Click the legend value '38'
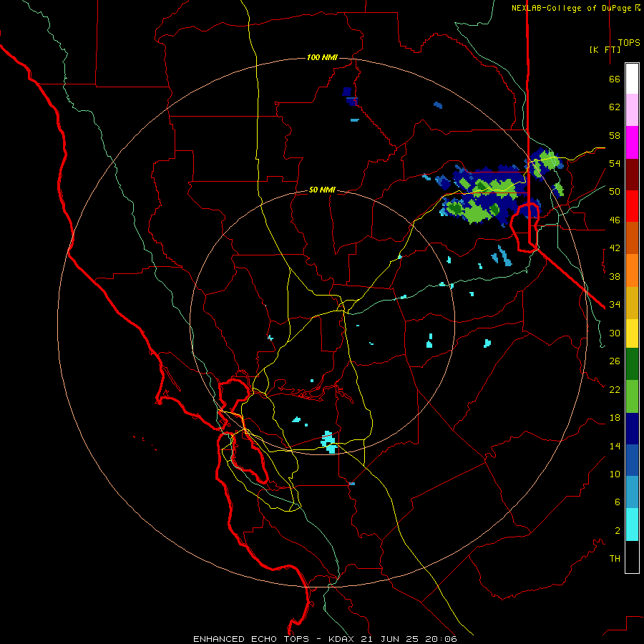644x644 pixels. [615, 276]
